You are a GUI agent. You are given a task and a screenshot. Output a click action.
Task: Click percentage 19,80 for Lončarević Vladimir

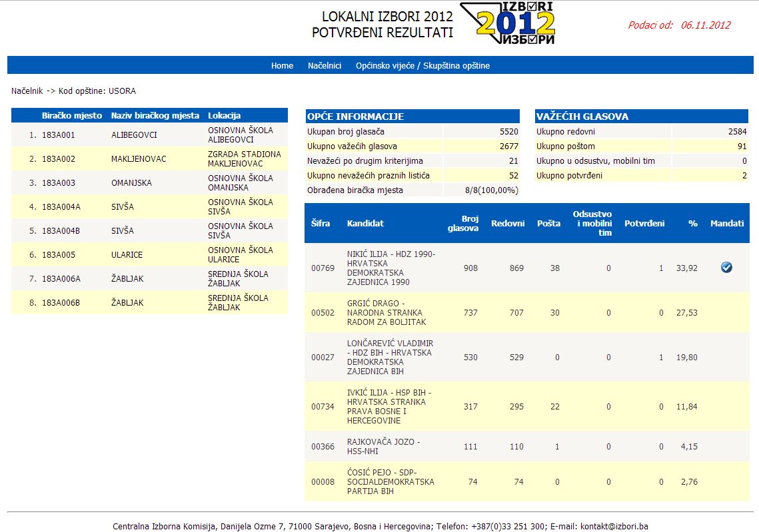[687, 358]
